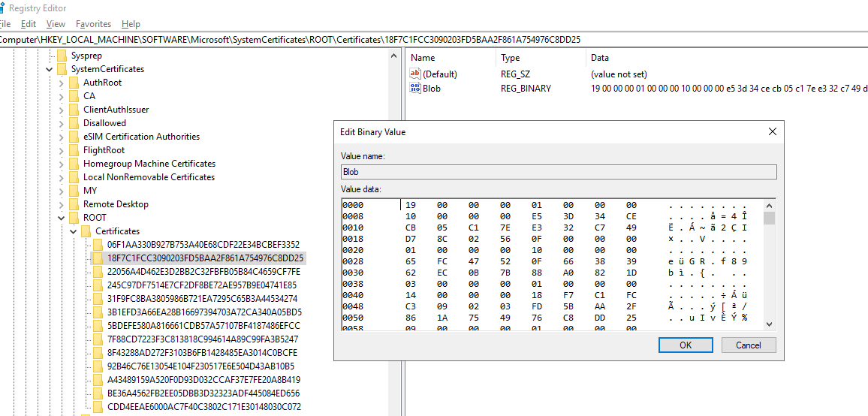Click folder icon for key 06F1AA330B927B753A40E68CDF22E34BCBEF3352

(x=98, y=245)
